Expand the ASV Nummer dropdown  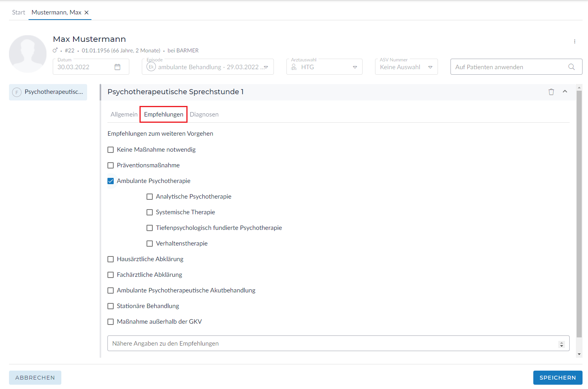430,67
